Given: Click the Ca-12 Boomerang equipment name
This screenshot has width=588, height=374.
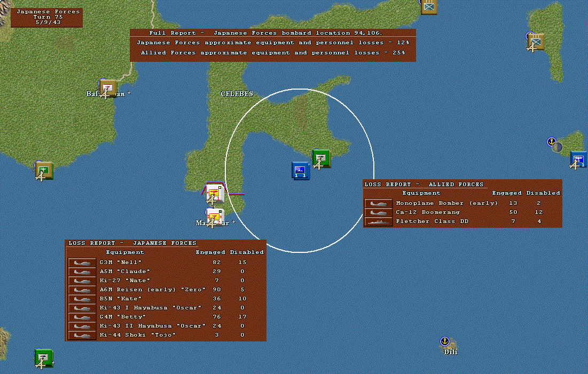Looking at the screenshot, I should [x=428, y=212].
